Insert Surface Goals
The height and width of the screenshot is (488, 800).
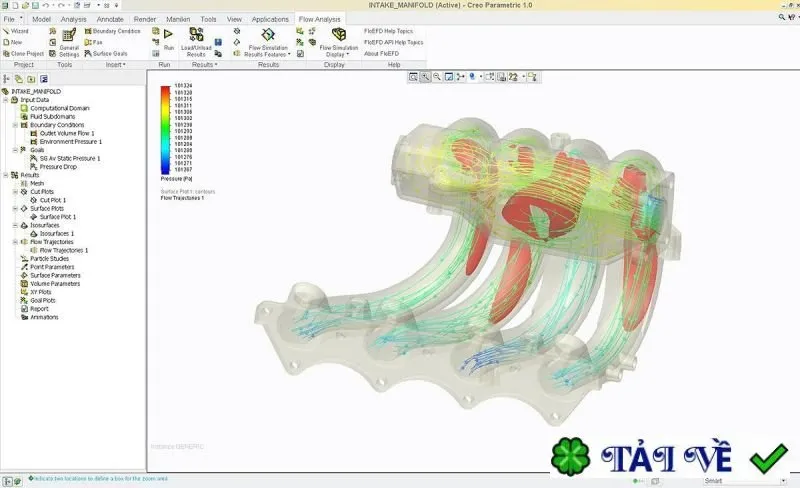pos(106,54)
